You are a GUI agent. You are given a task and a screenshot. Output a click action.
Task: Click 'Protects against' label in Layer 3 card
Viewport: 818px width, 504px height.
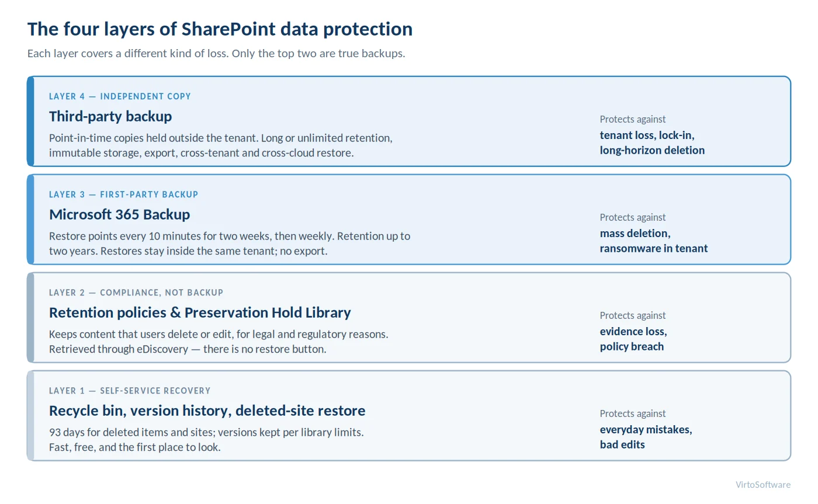[633, 217]
